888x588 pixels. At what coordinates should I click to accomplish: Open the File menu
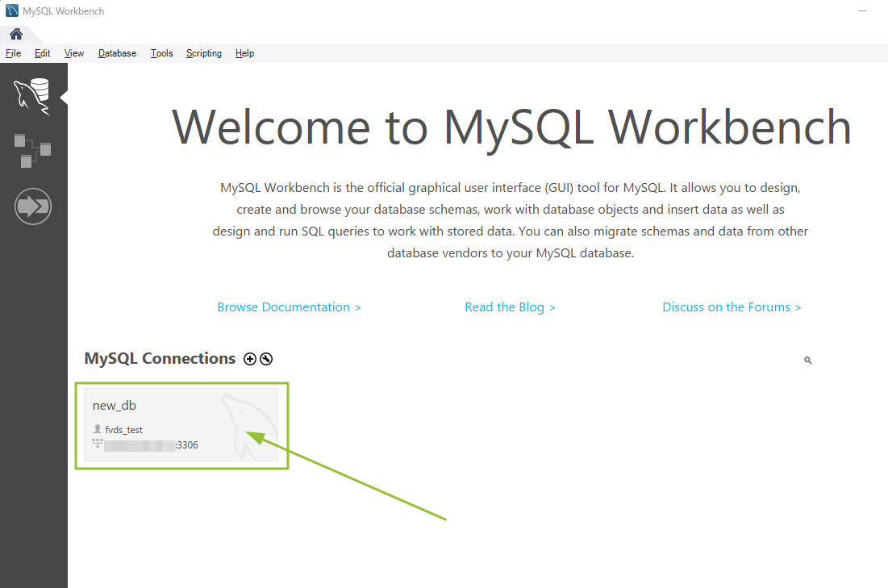[13, 53]
